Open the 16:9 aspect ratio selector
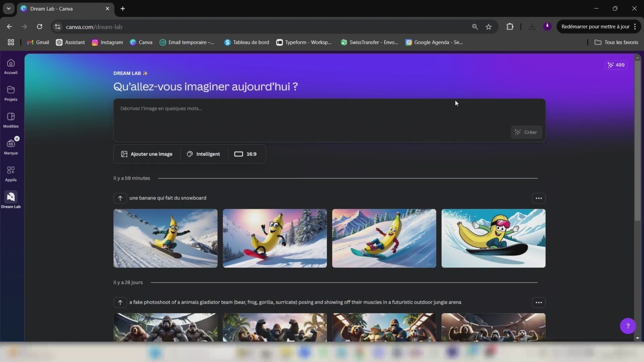The height and width of the screenshot is (362, 644). coord(246,154)
